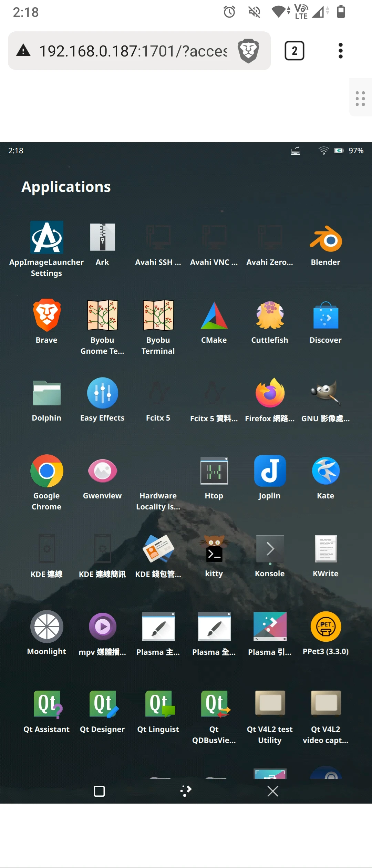
Task: Open Avahi Zeroconf browser
Action: click(270, 245)
